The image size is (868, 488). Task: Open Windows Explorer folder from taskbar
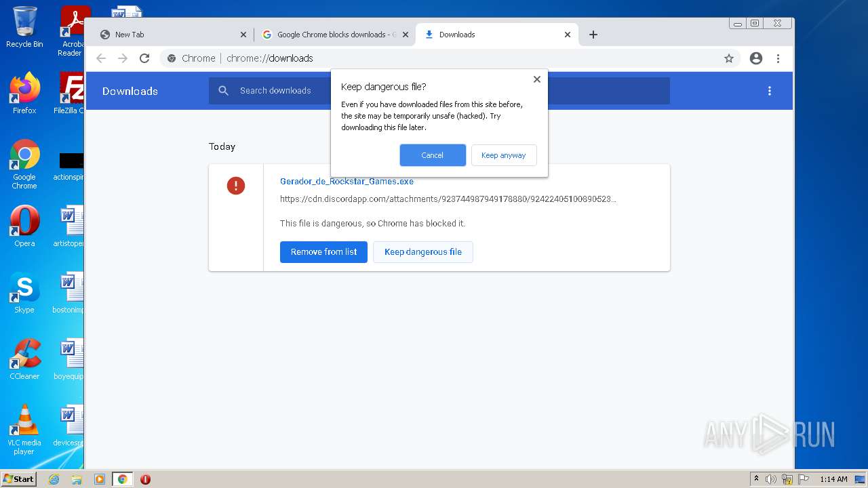click(77, 479)
